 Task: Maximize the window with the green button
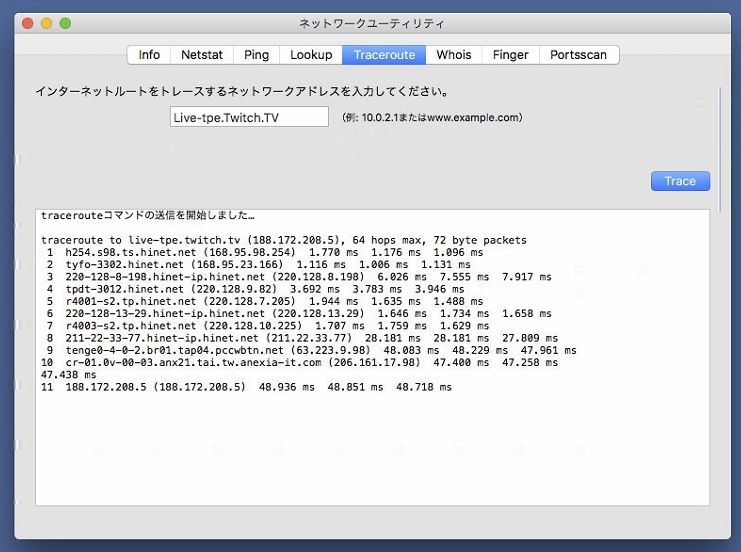pyautogui.click(x=66, y=23)
